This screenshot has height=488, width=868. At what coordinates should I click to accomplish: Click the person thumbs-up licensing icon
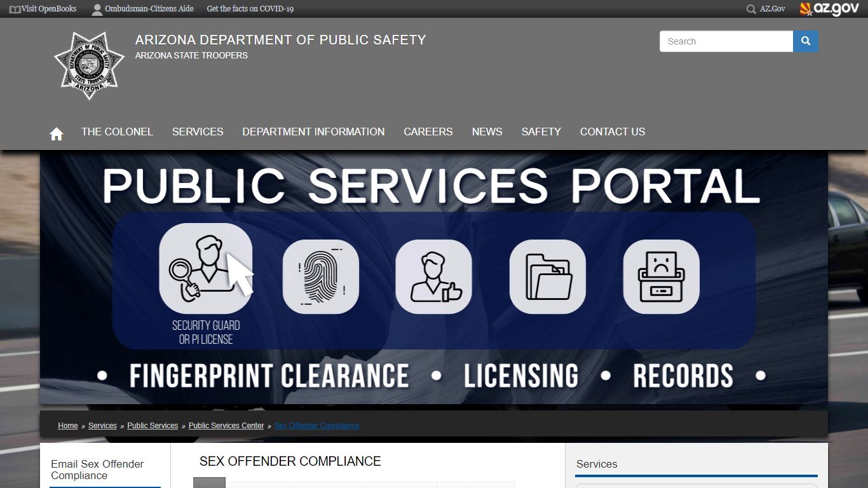[x=434, y=276]
